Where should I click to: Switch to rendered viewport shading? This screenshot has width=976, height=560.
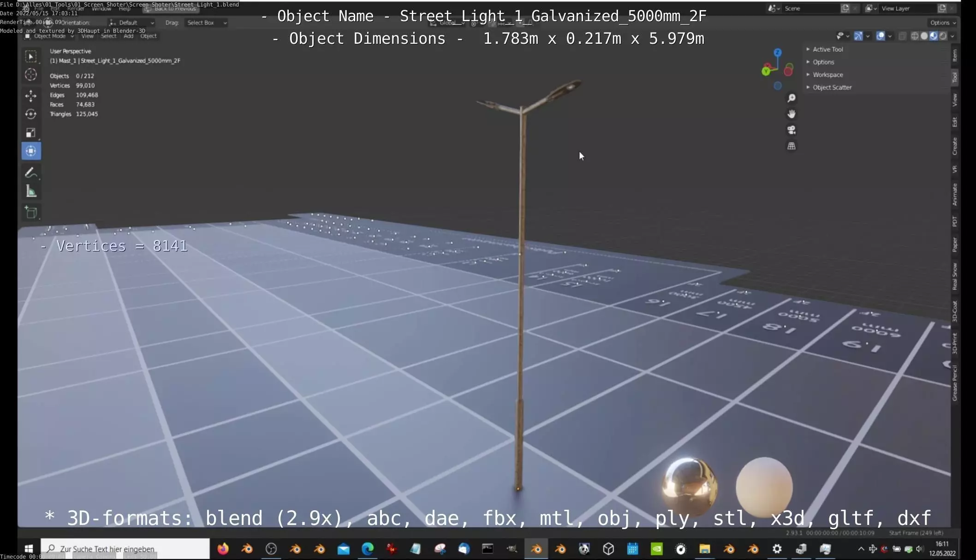pos(943,36)
